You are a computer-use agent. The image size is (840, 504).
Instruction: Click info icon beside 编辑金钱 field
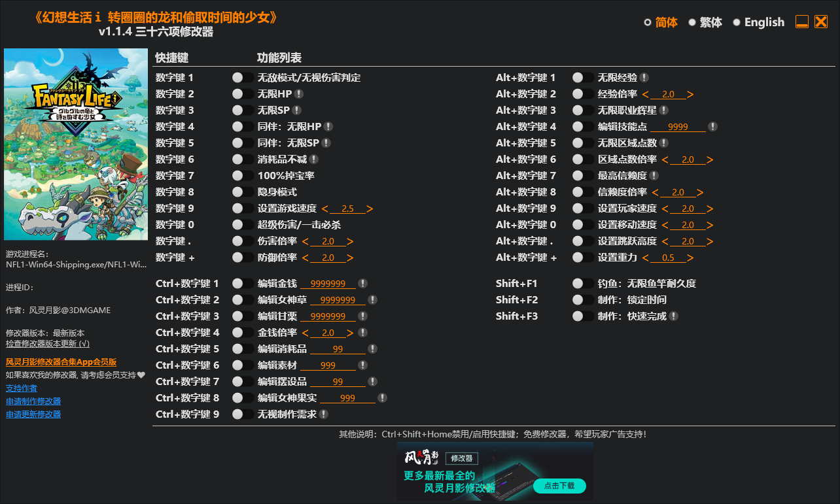pyautogui.click(x=362, y=284)
